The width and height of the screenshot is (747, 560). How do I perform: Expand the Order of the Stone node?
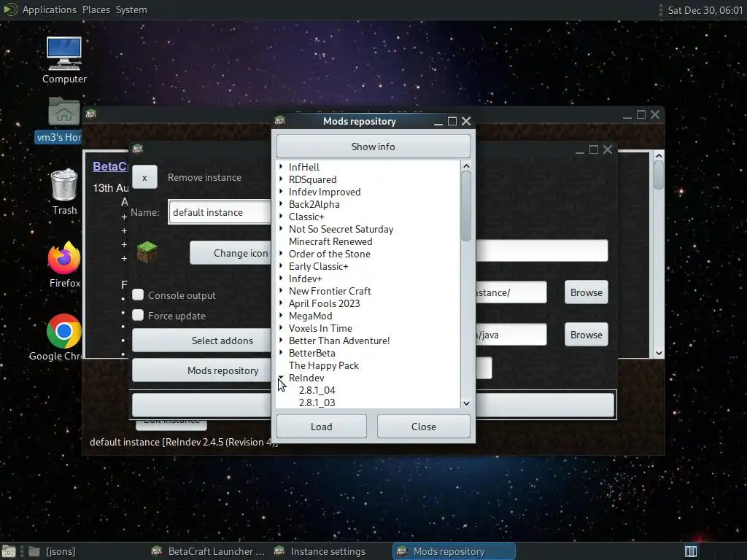[x=281, y=253]
